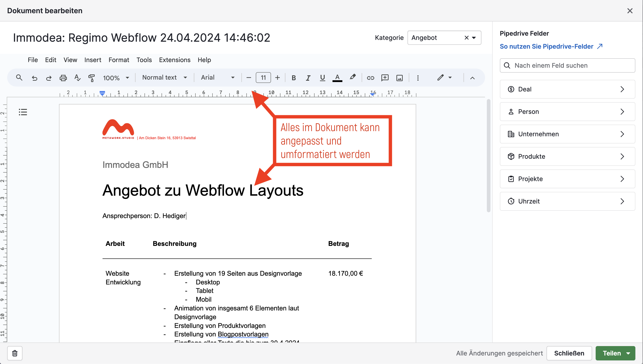The height and width of the screenshot is (364, 643).
Task: Select the paint format tool
Action: point(92,78)
